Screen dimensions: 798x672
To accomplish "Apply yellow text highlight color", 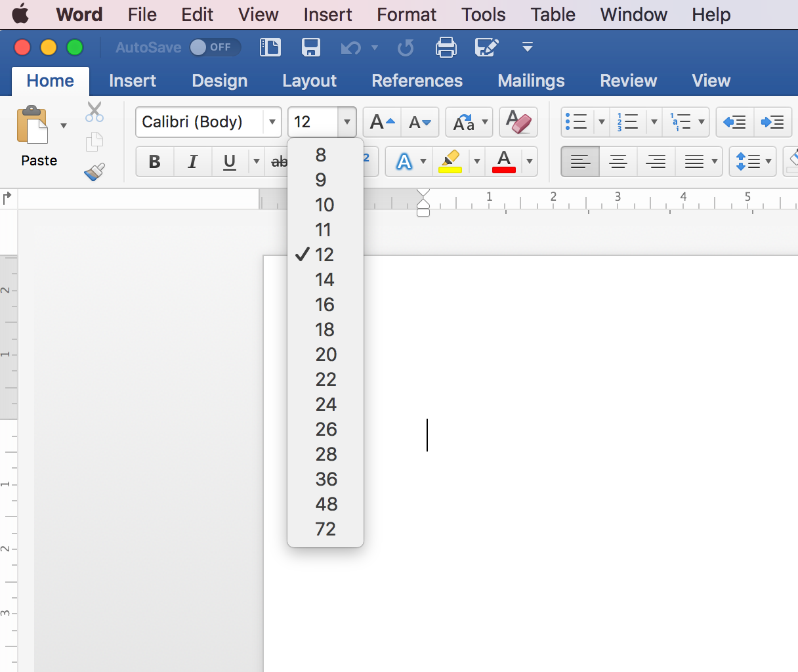I will coord(450,161).
